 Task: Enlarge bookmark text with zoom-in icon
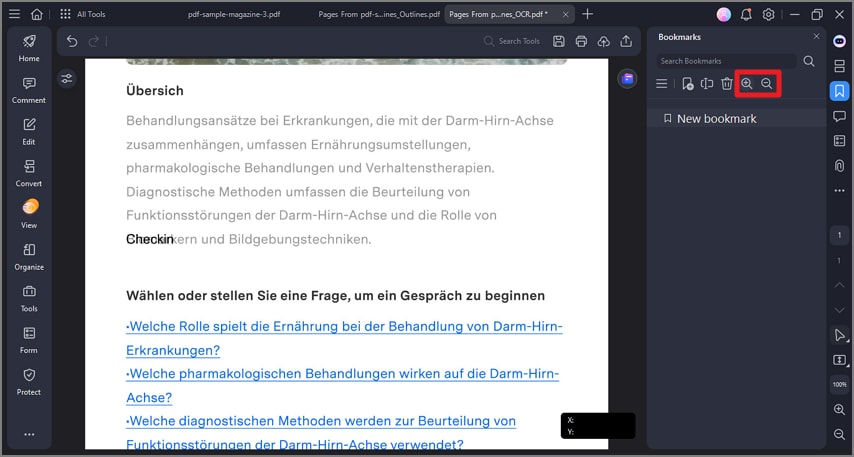point(747,84)
